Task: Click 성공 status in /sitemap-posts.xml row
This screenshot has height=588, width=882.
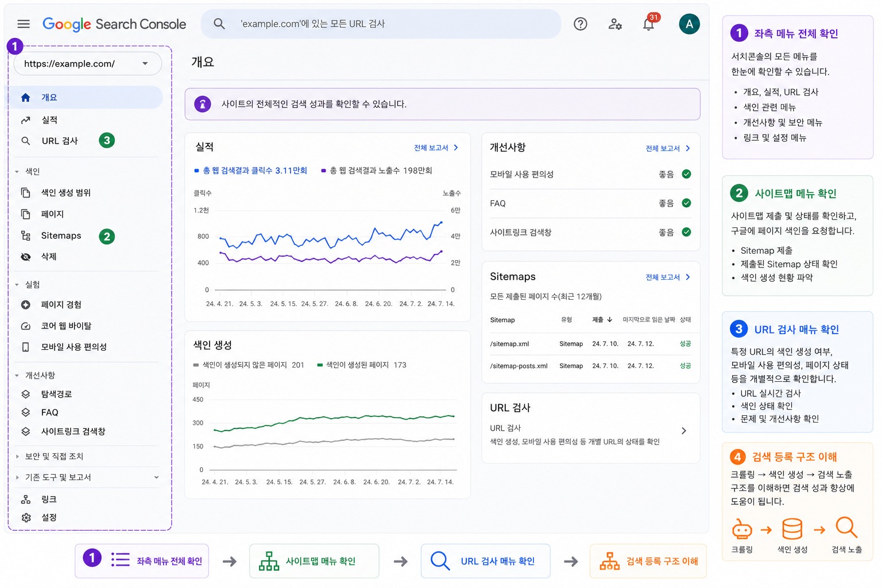Action: pos(686,365)
